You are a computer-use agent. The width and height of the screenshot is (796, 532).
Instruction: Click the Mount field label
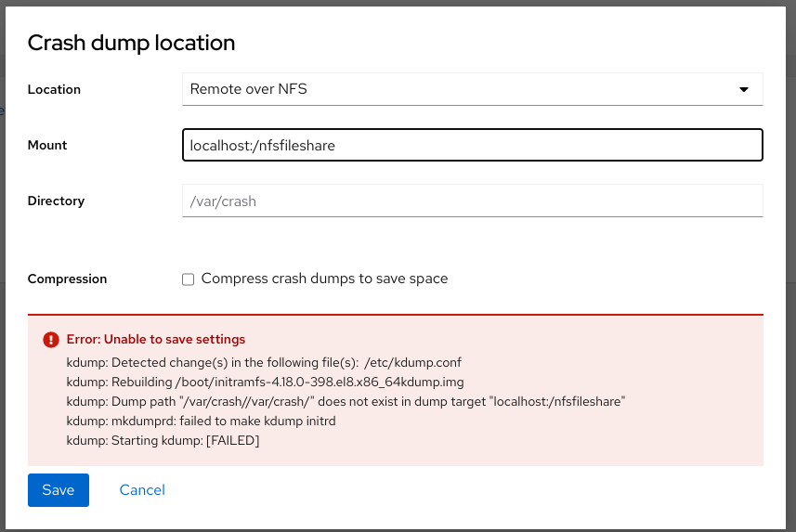[x=47, y=145]
